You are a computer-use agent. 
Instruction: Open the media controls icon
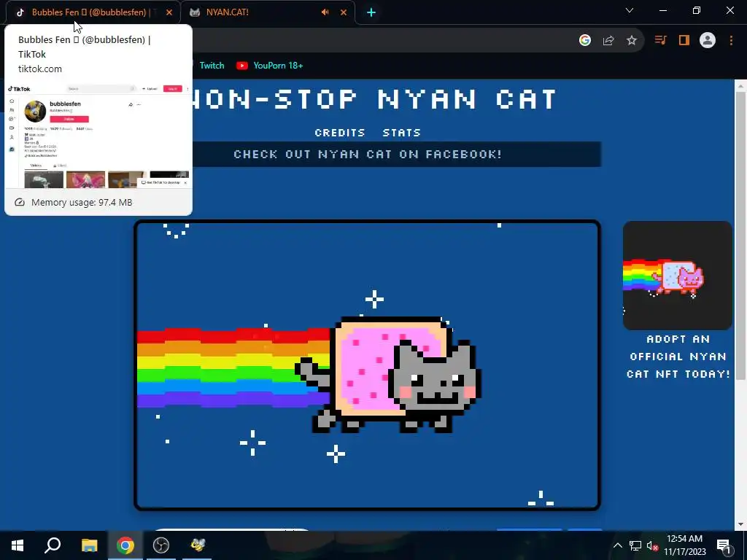[x=660, y=41]
